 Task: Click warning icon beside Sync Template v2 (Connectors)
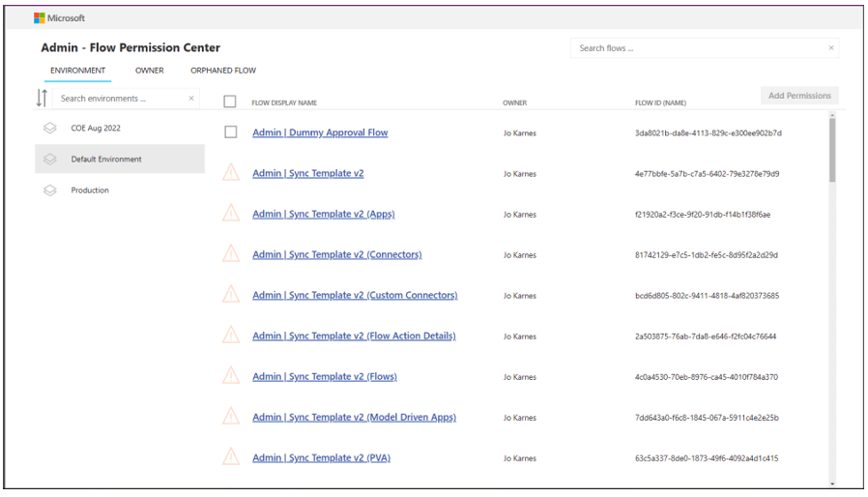tap(231, 254)
